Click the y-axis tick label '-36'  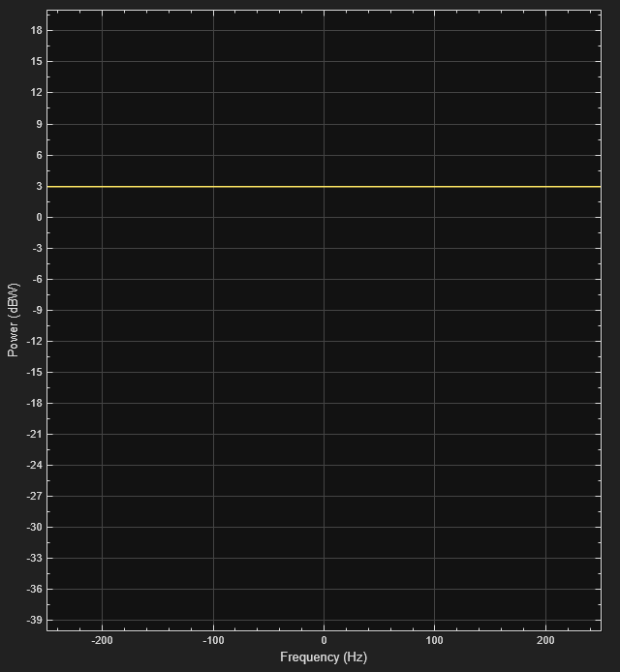pyautogui.click(x=35, y=590)
